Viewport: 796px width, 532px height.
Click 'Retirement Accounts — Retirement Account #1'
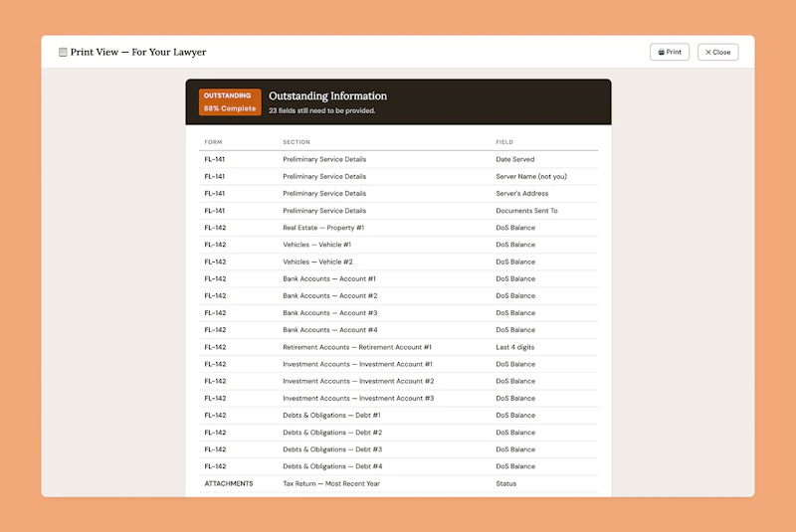(x=357, y=347)
